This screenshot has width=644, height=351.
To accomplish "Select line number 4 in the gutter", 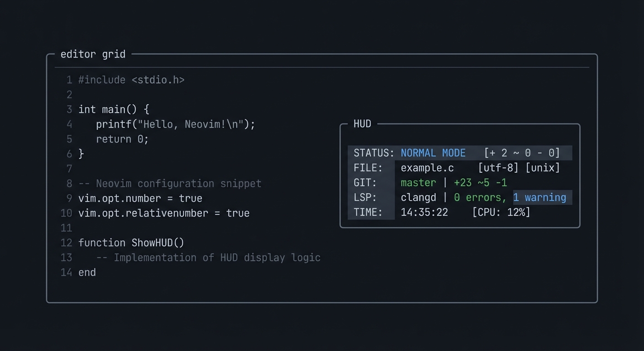I will 69,124.
